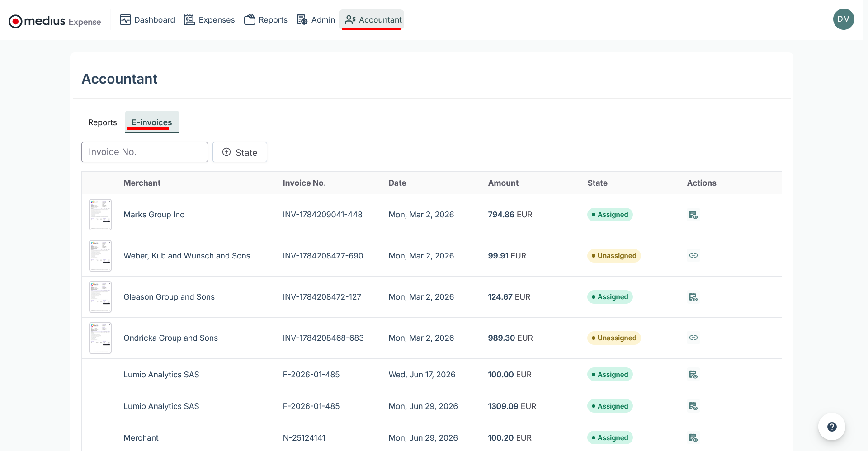Viewport: 868px width, 451px height.
Task: Open the Reports top navigation item
Action: [266, 20]
